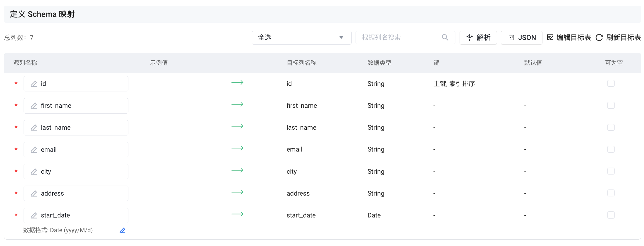Click the search magnifier icon
The height and width of the screenshot is (246, 644).
445,38
